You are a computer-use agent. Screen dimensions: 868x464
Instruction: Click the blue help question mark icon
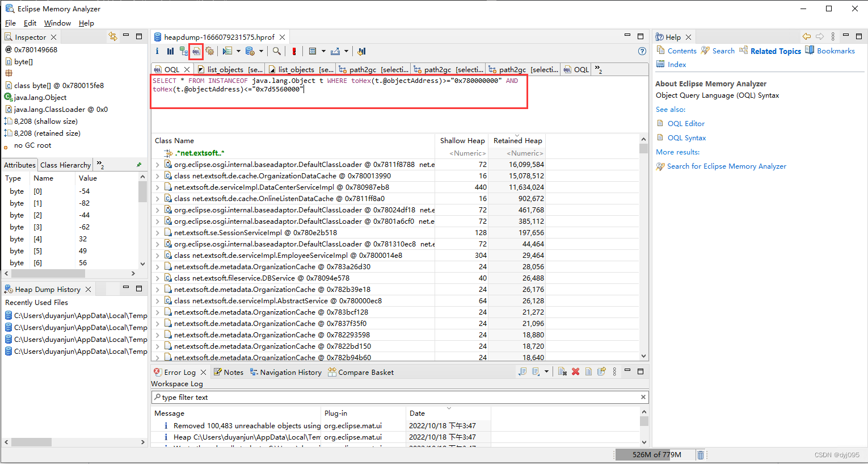[x=642, y=51]
